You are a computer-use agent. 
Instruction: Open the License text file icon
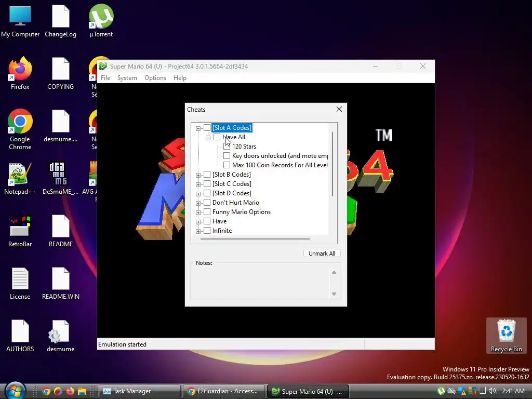click(20, 284)
